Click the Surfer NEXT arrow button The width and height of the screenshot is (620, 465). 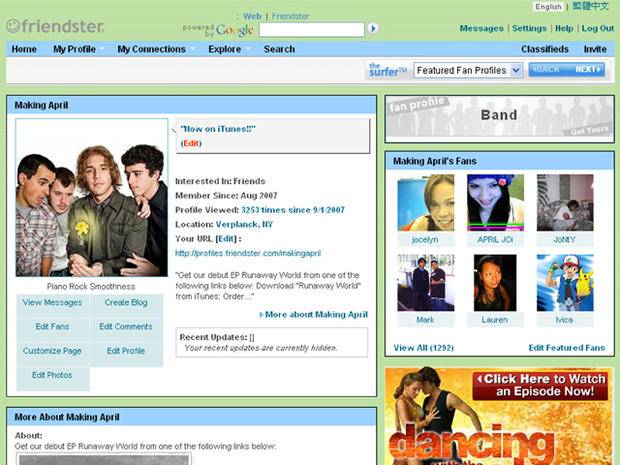tap(586, 70)
